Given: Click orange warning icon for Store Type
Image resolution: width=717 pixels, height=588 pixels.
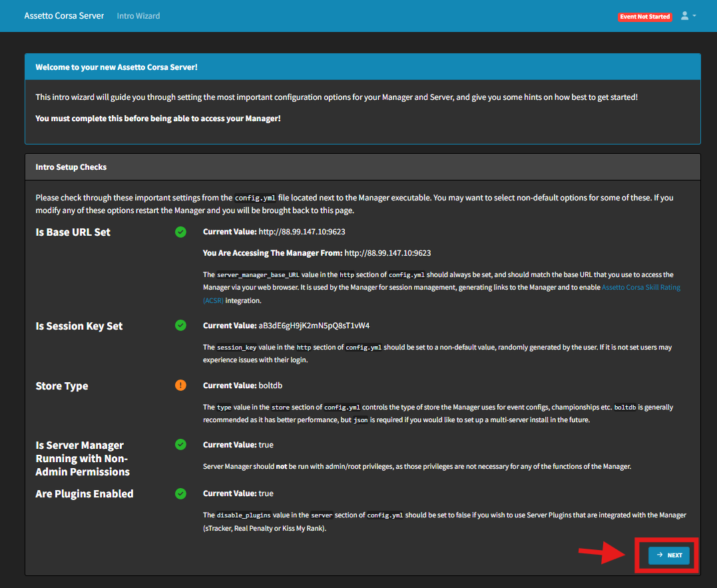Looking at the screenshot, I should tap(180, 386).
